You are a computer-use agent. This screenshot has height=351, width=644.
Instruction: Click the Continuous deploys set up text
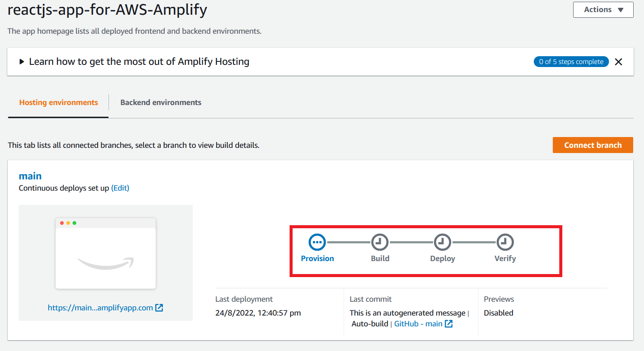64,188
